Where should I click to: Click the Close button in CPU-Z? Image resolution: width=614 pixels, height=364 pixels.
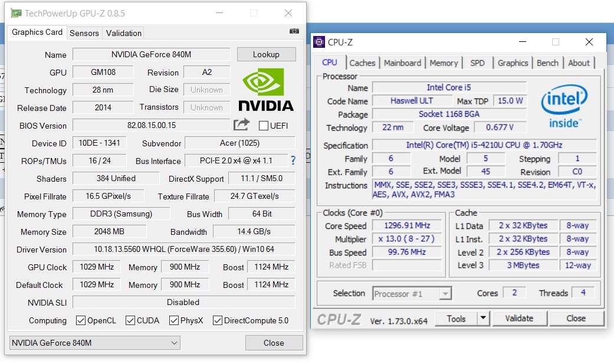(x=576, y=318)
